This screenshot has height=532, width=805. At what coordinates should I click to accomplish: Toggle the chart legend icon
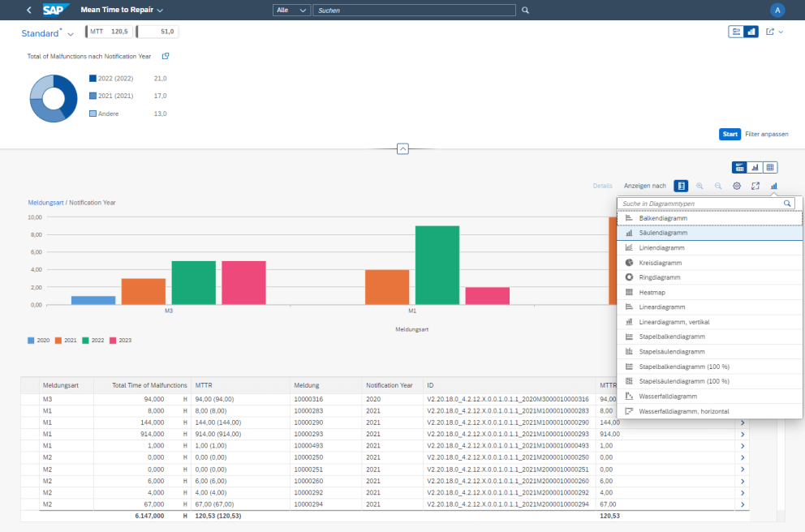pyautogui.click(x=681, y=185)
